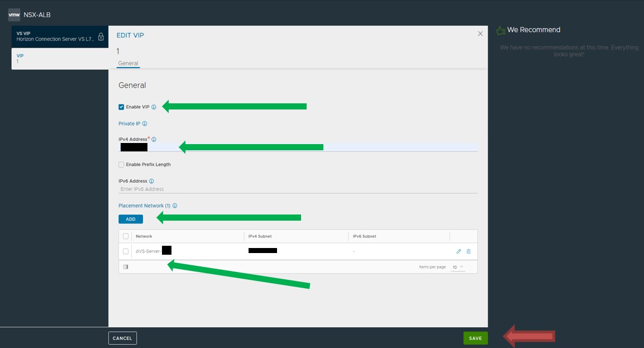
Task: Click the IPv4 Subnet column header
Action: point(260,236)
